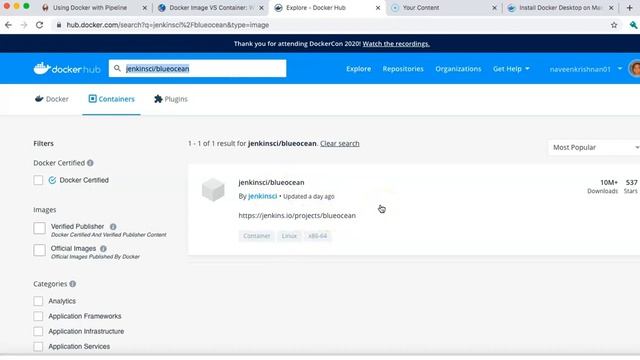Click the extension icon right of the bookmark star
The height and width of the screenshot is (360, 640).
coord(634,25)
